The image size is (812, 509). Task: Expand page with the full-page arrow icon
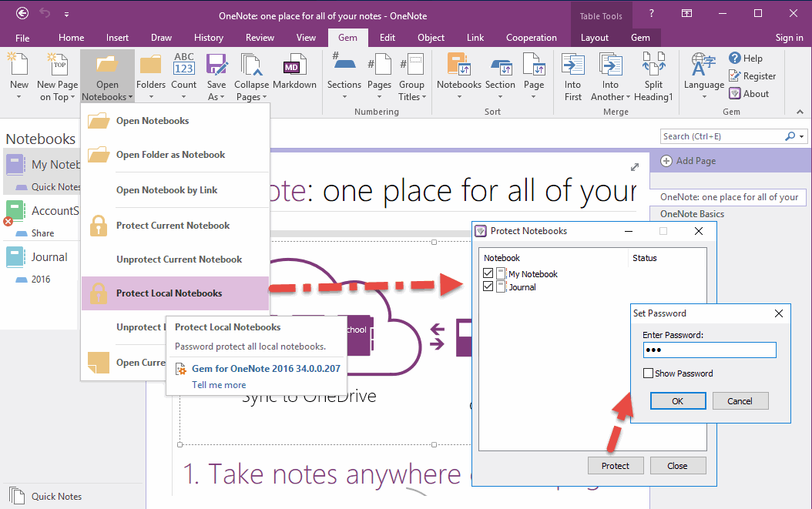tap(634, 167)
